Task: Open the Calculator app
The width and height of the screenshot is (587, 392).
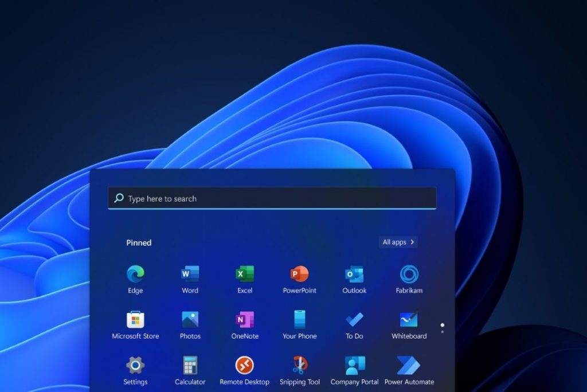Action: 190,365
